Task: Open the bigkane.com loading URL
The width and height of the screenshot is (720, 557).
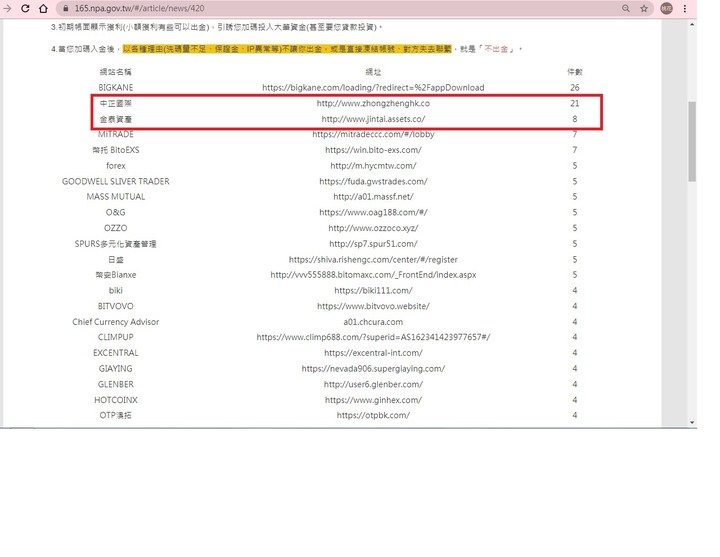Action: 373,87
